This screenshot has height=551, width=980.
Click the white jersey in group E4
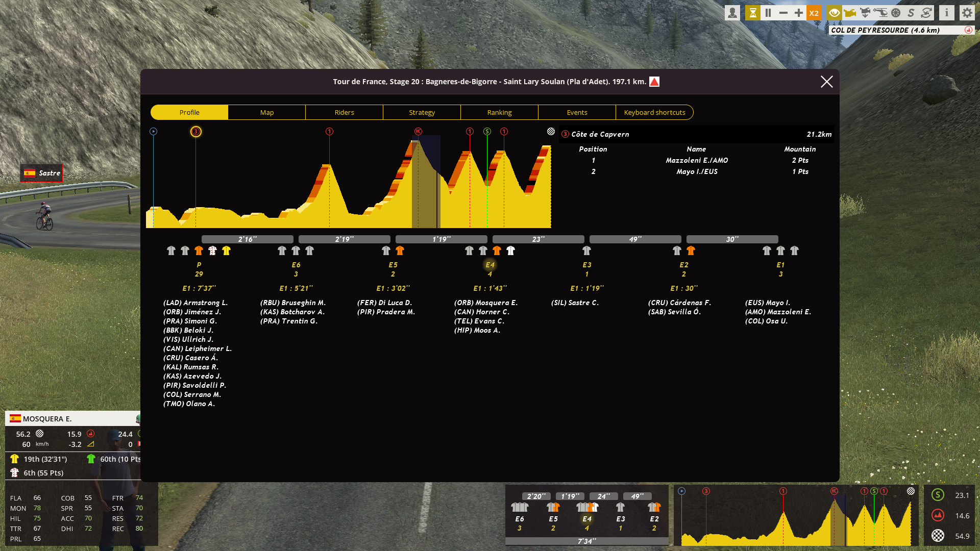click(511, 251)
